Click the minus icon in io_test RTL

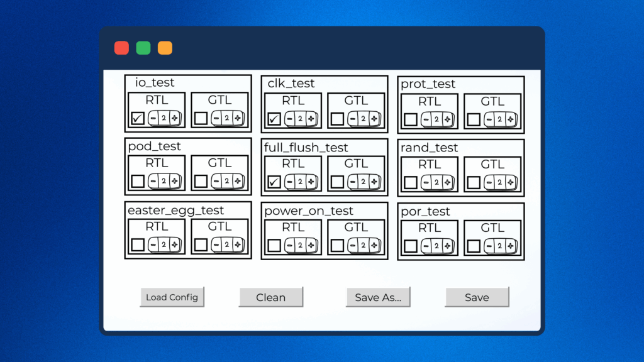tap(153, 118)
